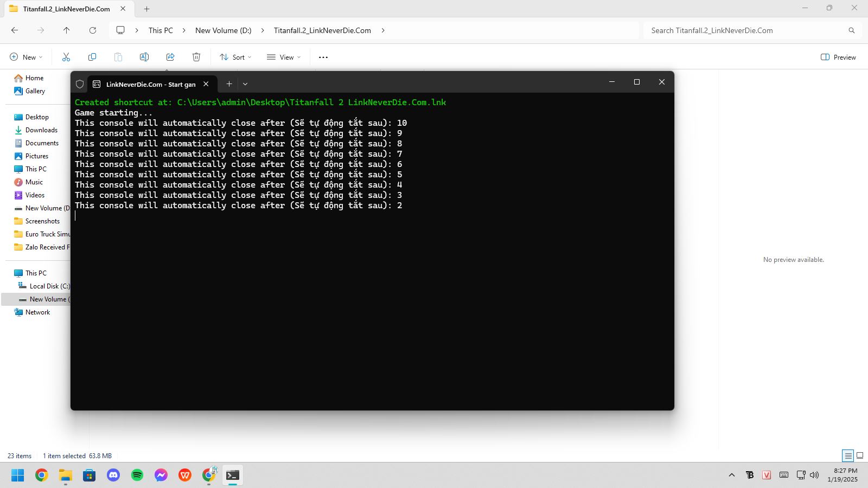Select the Titanfall.2_LinkNeverDie.Com Explorer tab
Image resolution: width=868 pixels, height=488 pixels.
(66, 9)
